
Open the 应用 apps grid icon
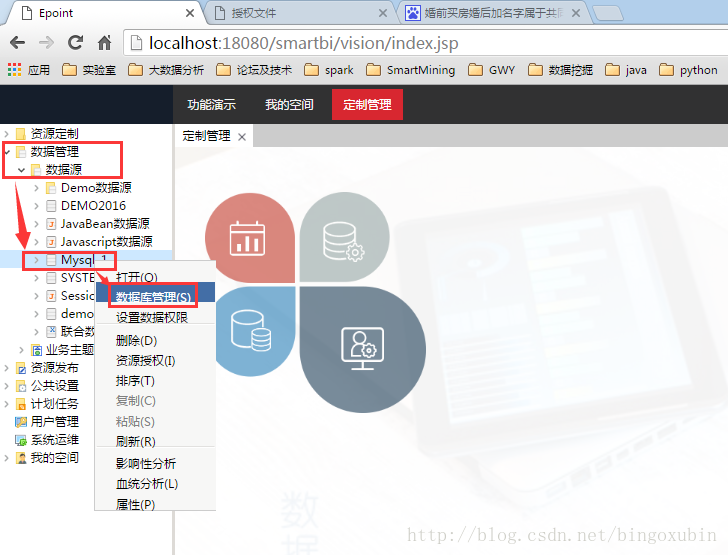point(14,70)
